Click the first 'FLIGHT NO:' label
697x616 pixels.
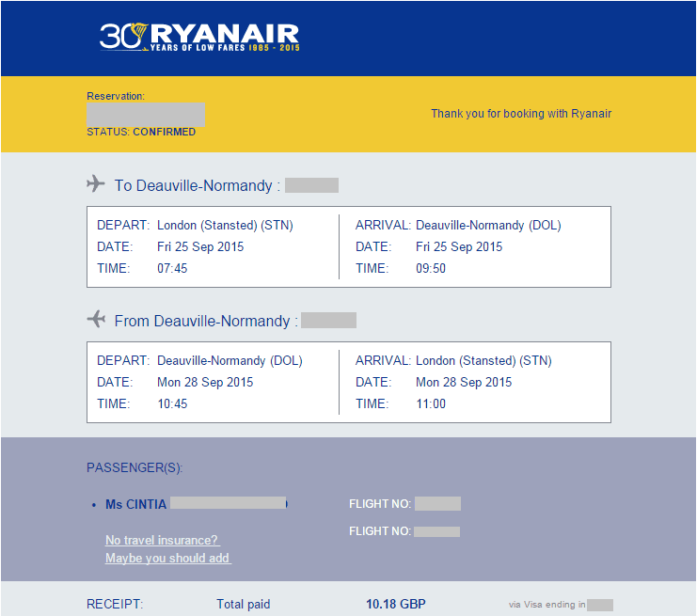380,504
